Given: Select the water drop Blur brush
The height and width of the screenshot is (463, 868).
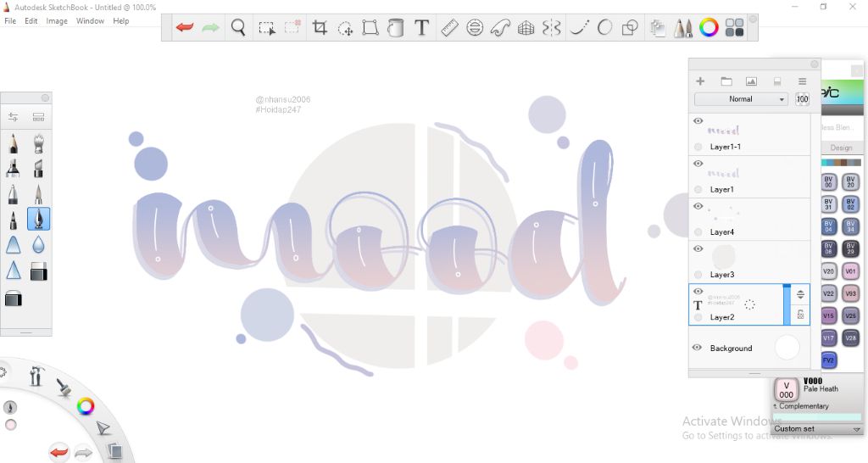Looking at the screenshot, I should pyautogui.click(x=38, y=244).
